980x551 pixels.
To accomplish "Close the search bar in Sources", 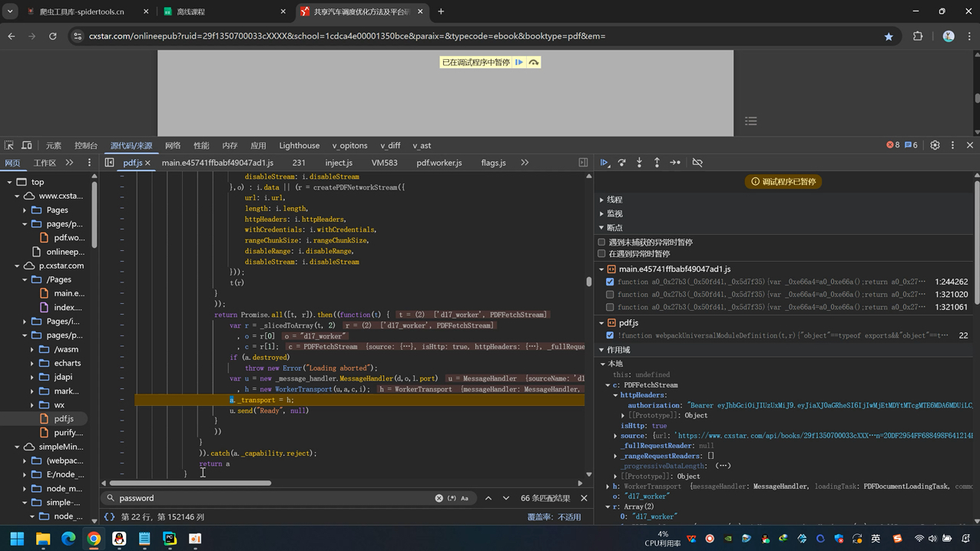I will 584,498.
